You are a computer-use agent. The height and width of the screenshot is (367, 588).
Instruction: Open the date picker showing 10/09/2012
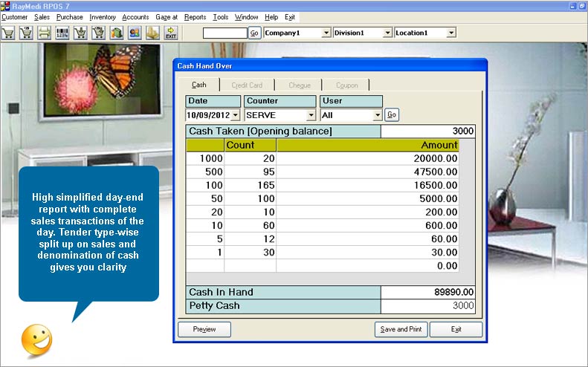[x=236, y=115]
